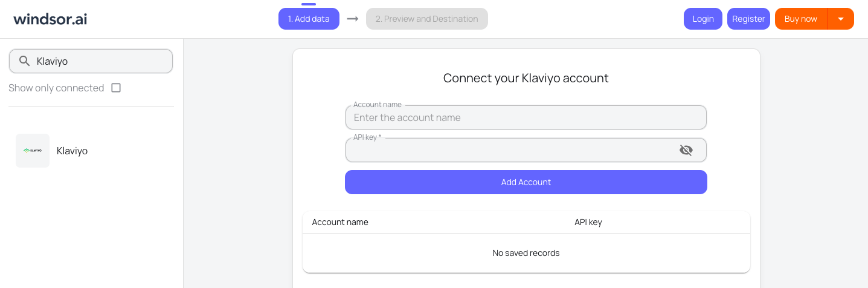Click the windsor.ai logo
This screenshot has width=868, height=288.
pos(50,19)
